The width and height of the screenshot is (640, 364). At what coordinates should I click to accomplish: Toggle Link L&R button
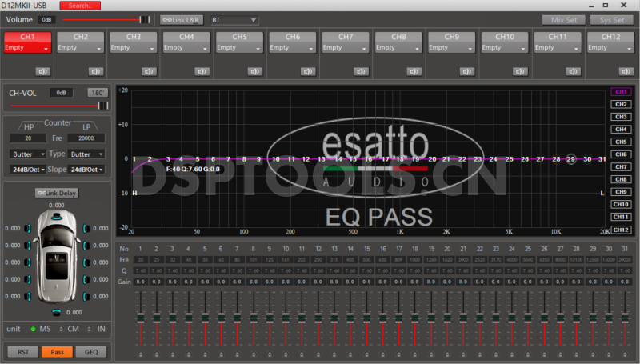[182, 20]
